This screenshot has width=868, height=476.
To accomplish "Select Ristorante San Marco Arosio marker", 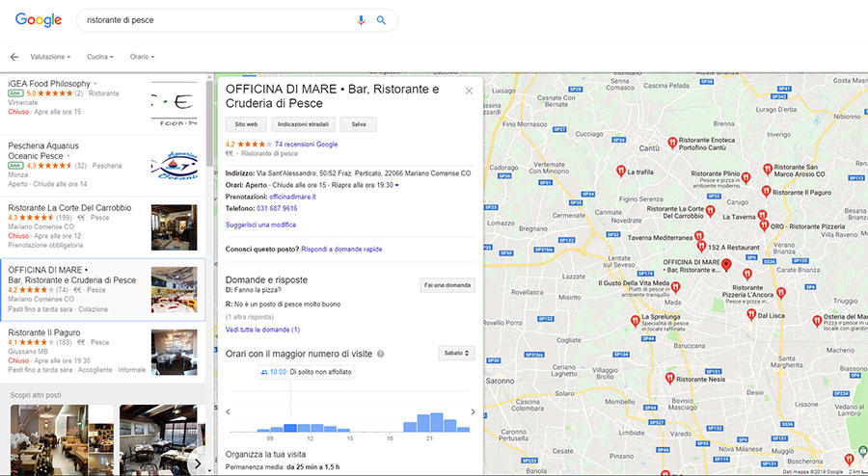I will pos(768,170).
